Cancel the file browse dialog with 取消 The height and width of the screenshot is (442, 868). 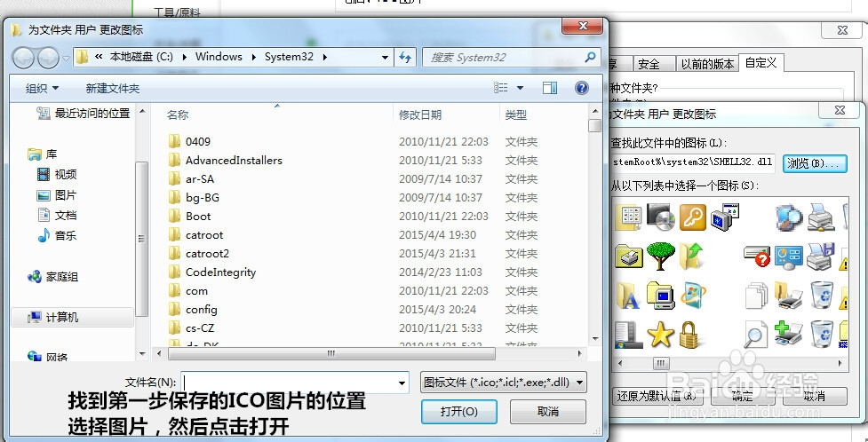(x=547, y=412)
